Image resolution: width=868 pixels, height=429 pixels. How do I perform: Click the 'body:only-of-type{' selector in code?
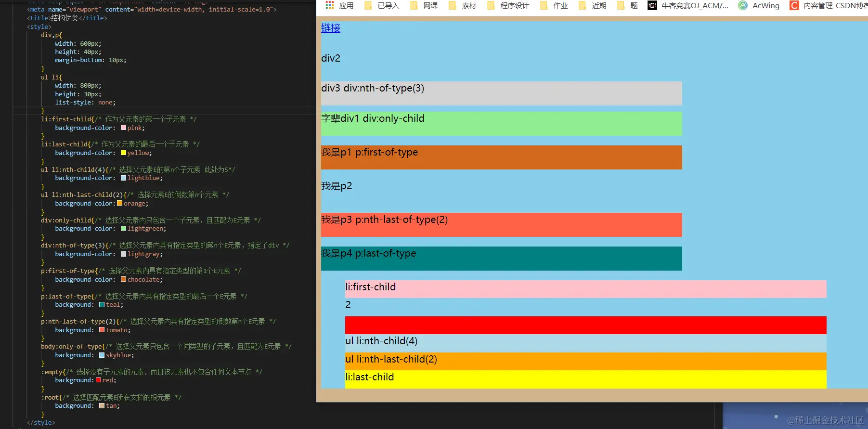pos(74,346)
